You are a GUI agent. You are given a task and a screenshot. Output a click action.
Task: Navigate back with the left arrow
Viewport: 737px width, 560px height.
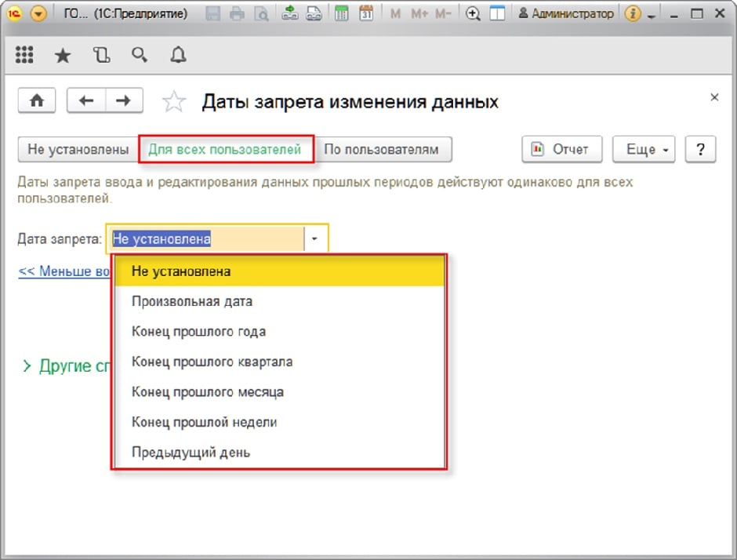point(86,100)
